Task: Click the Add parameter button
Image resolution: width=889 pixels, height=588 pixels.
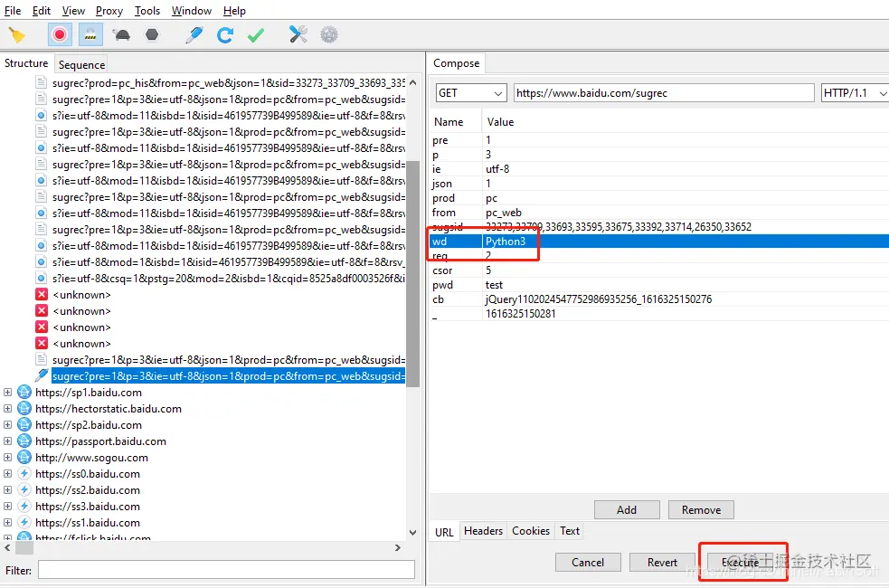Action: click(x=627, y=510)
